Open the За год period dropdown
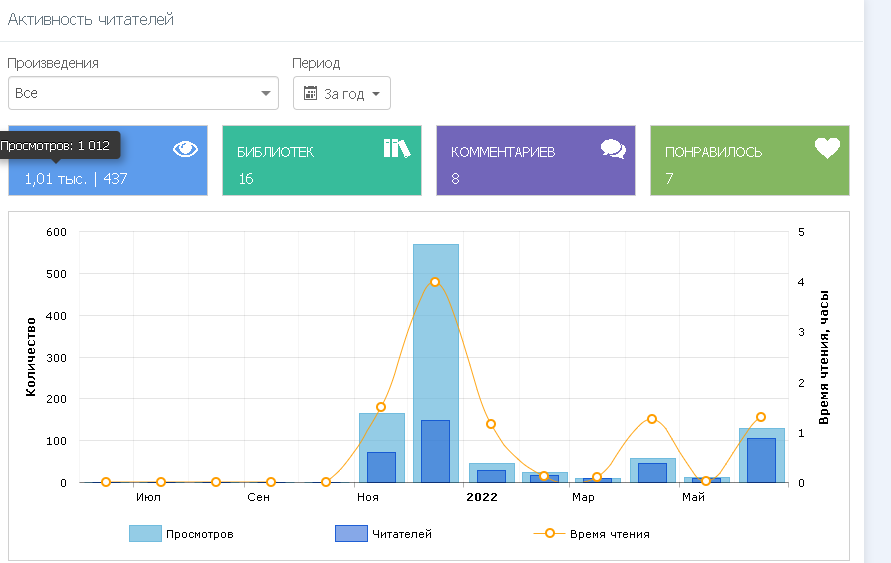This screenshot has height=563, width=891. click(x=342, y=93)
